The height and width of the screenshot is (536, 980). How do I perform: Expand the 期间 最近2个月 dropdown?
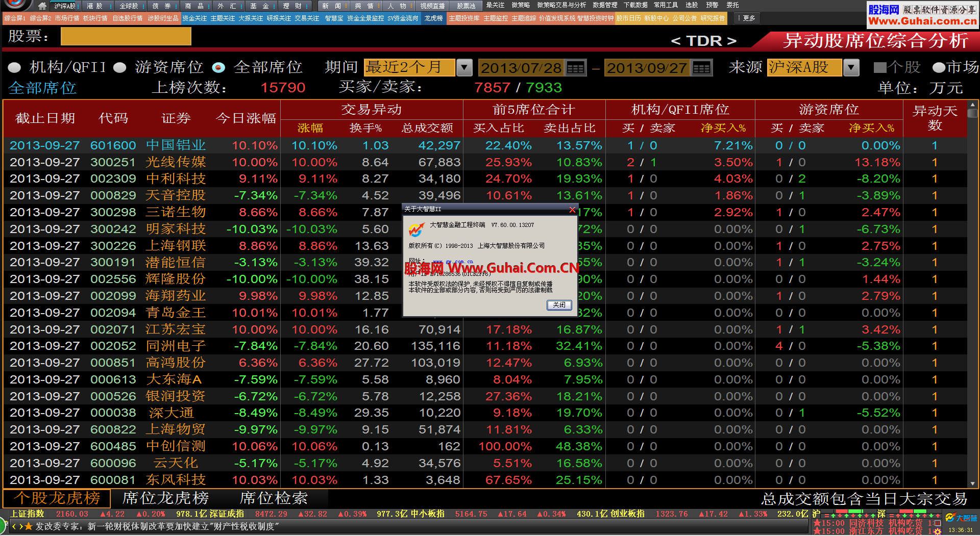pyautogui.click(x=464, y=68)
